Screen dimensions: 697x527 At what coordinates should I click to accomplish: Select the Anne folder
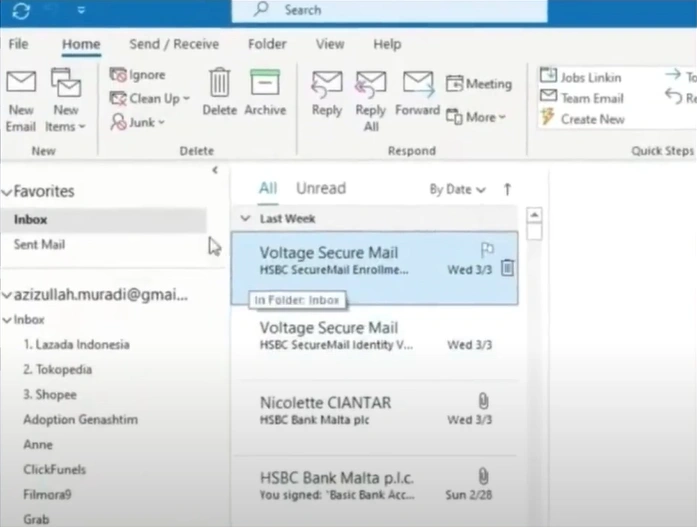[x=38, y=444]
